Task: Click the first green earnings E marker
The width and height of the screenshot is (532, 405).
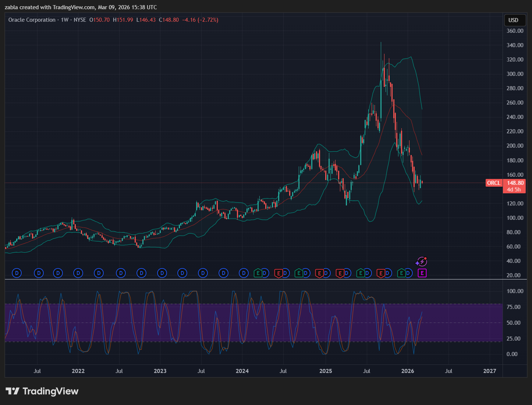Action: [x=258, y=273]
